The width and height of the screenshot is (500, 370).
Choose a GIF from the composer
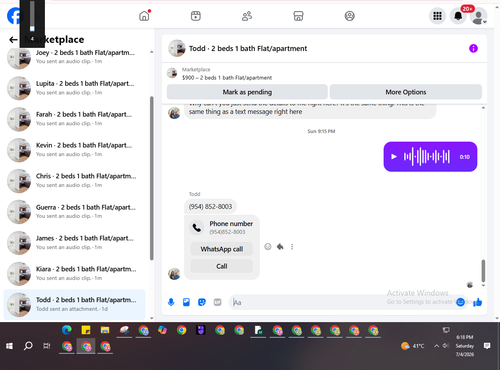(x=217, y=302)
